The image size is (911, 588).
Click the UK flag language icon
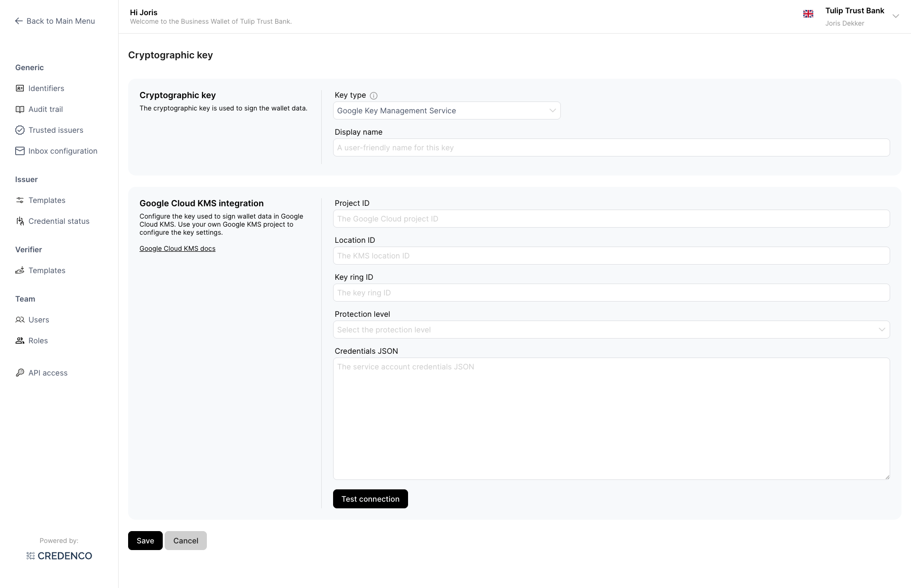[808, 14]
